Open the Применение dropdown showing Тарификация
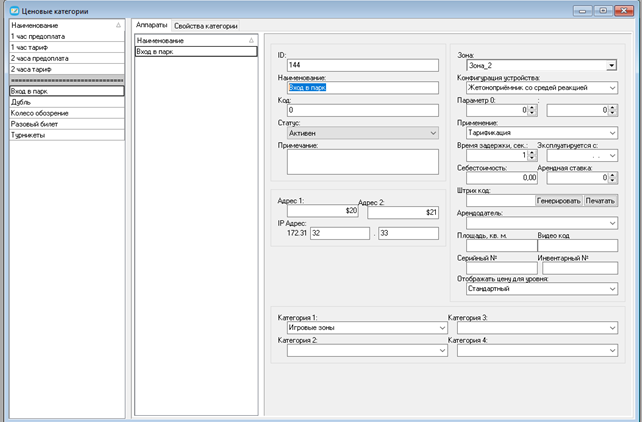Screen dimensions: 642x422 542,133
